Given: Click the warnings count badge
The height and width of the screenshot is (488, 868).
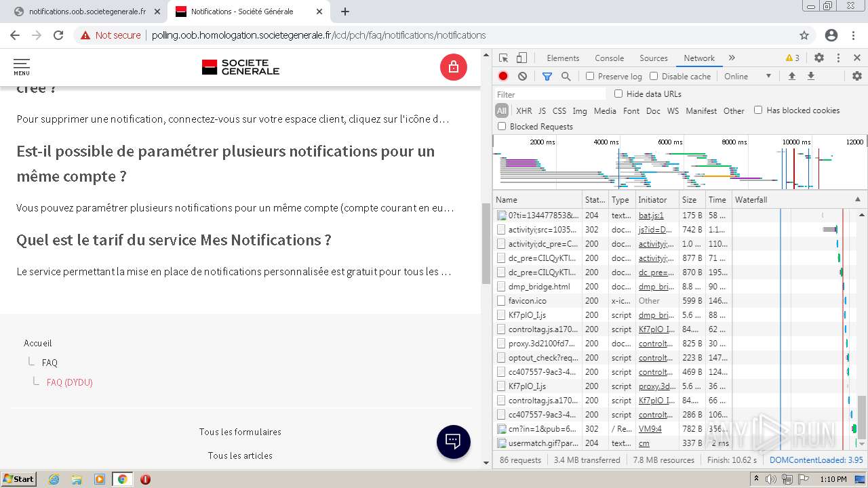Looking at the screenshot, I should click(x=792, y=58).
